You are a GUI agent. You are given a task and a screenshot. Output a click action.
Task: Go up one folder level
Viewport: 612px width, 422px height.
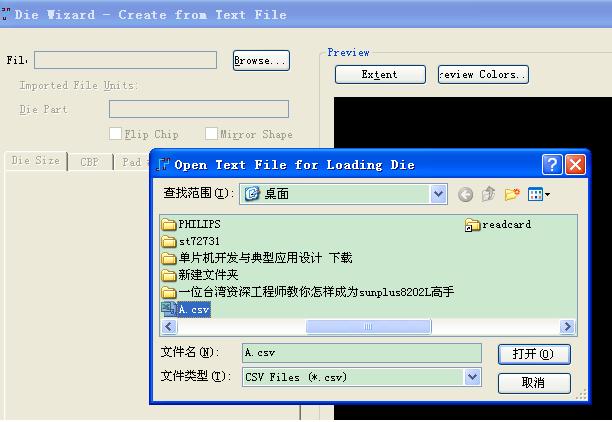489,194
